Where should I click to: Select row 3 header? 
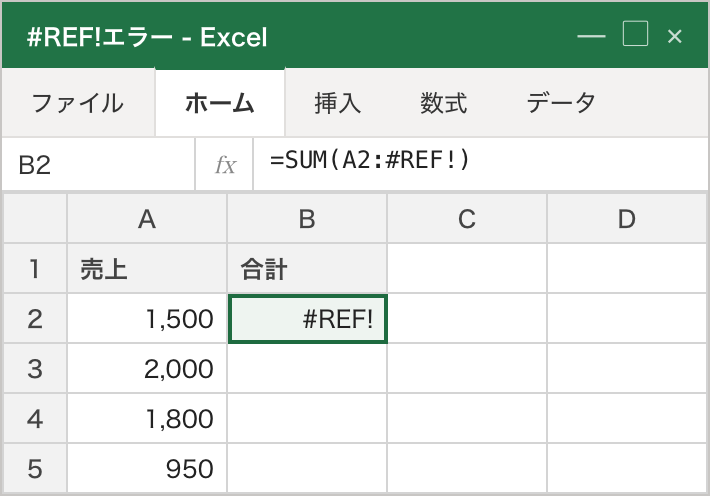pos(35,369)
